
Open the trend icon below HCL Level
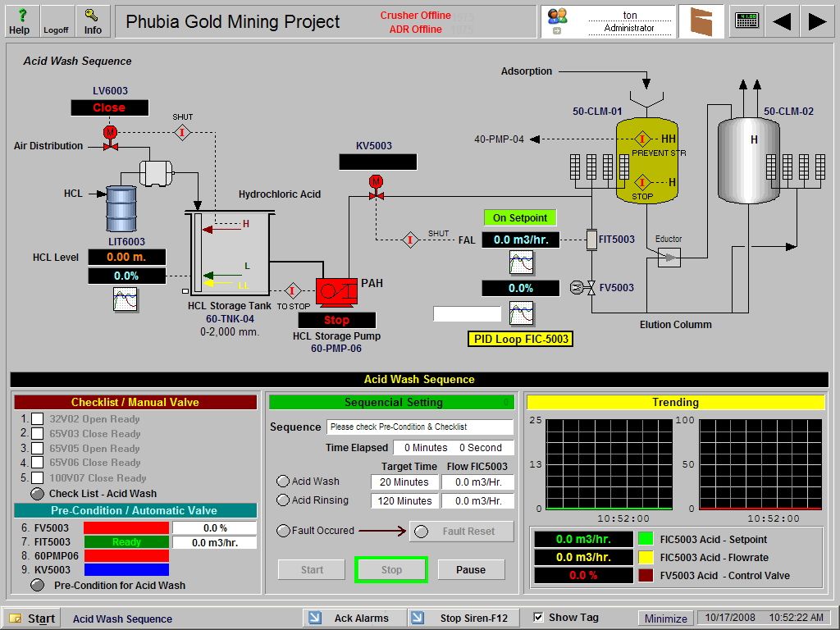pos(124,299)
